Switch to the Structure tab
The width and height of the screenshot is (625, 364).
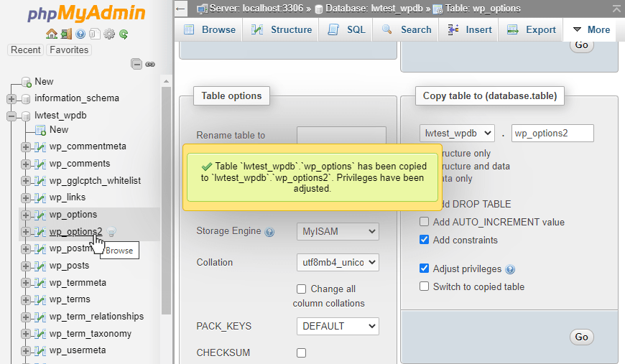pos(282,29)
